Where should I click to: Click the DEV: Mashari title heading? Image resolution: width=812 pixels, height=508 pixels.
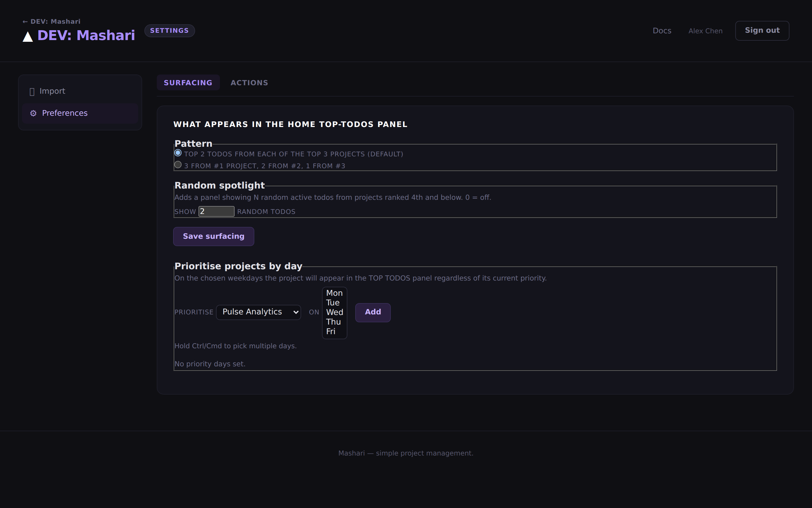click(86, 35)
